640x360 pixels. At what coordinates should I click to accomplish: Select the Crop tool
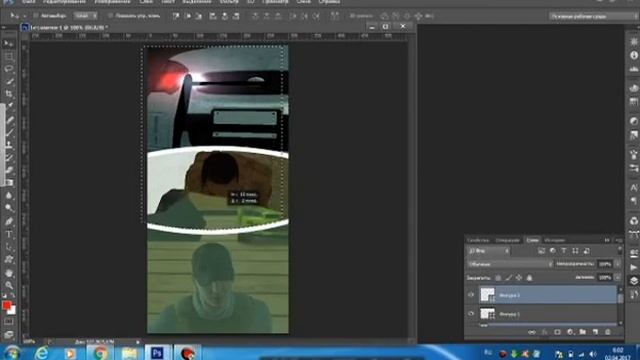pyautogui.click(x=9, y=94)
